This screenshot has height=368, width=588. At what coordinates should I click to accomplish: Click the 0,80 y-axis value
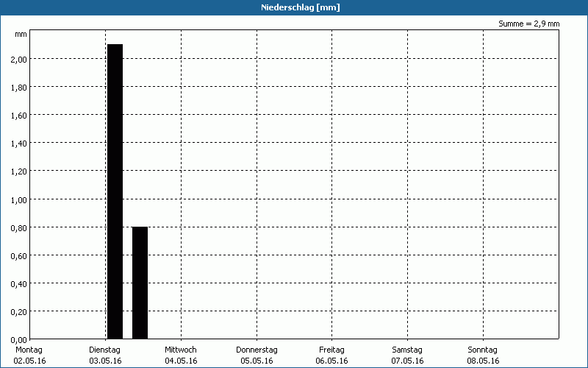coord(19,227)
